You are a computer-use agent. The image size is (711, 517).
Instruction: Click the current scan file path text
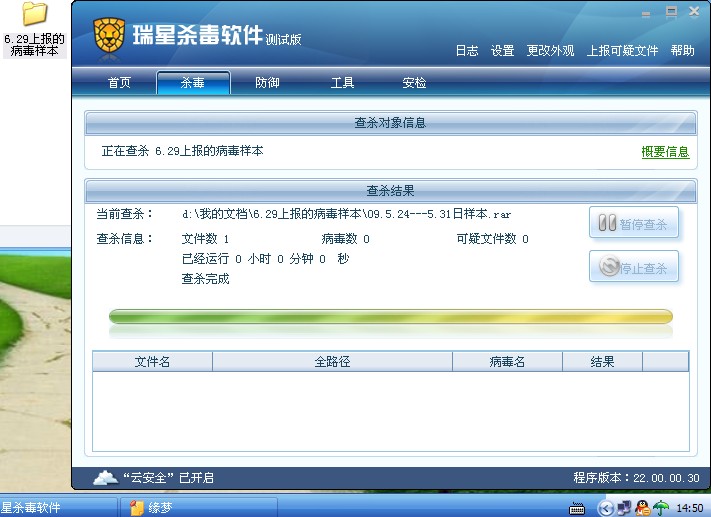[x=346, y=214]
